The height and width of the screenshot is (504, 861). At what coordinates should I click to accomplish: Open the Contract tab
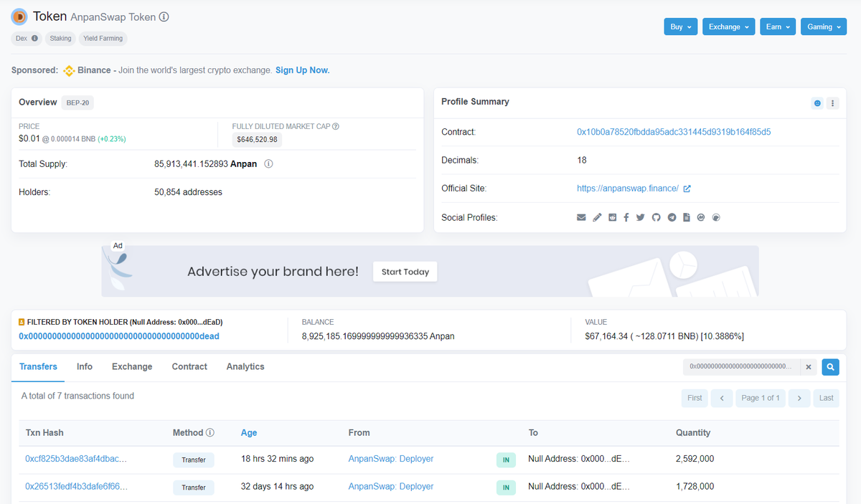click(x=189, y=366)
